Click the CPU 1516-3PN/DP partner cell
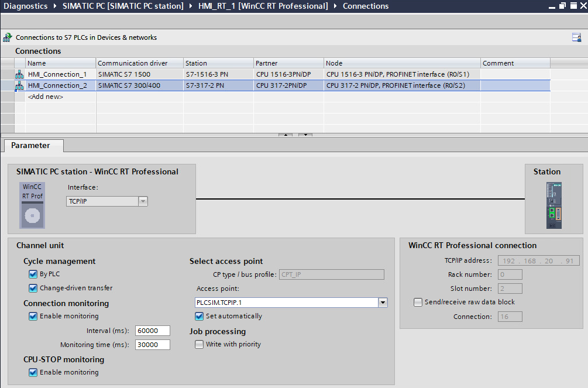This screenshot has width=588, height=388. pos(289,74)
